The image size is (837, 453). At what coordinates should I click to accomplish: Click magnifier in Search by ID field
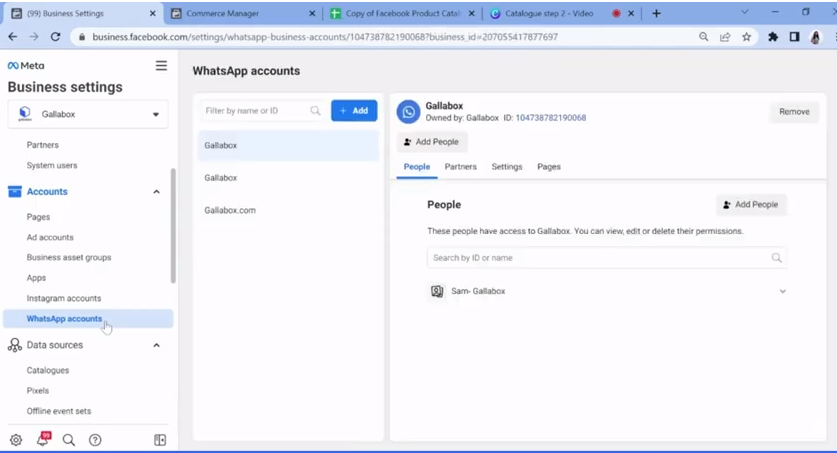point(777,258)
